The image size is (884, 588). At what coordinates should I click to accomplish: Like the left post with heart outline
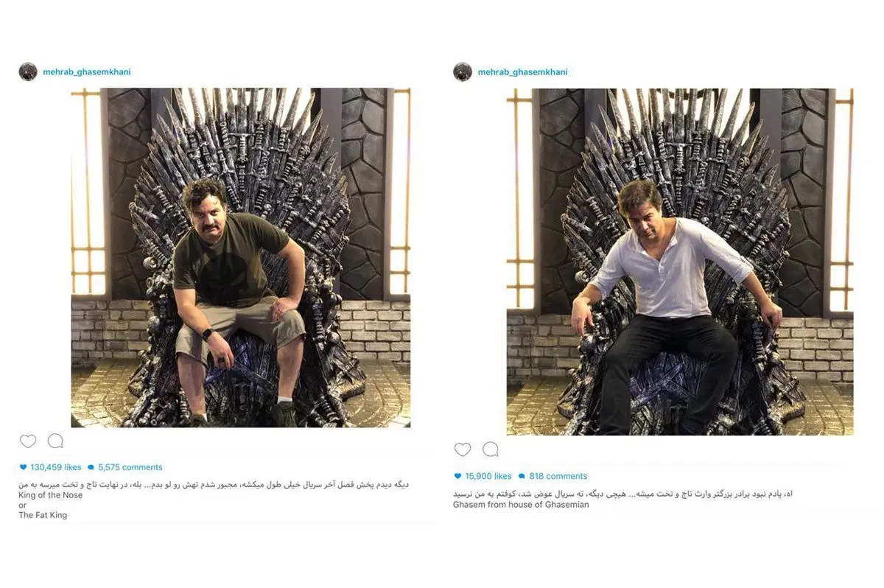[x=28, y=441]
